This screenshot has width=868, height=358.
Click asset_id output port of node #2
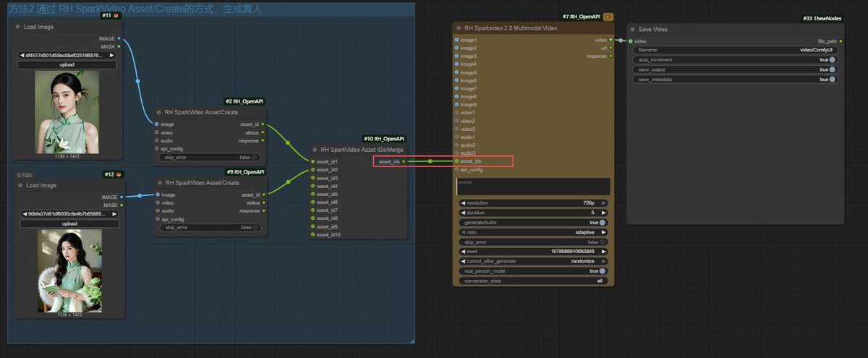coord(263,124)
